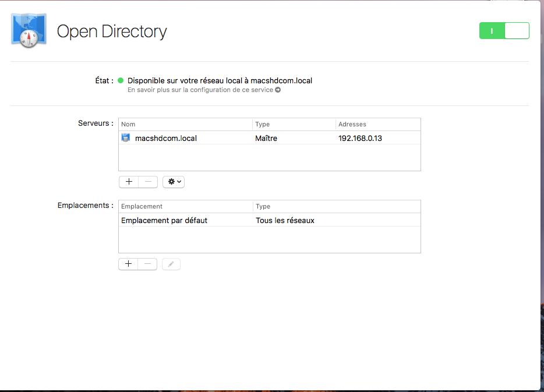
Task: Click the green status indicator dot
Action: [x=121, y=80]
